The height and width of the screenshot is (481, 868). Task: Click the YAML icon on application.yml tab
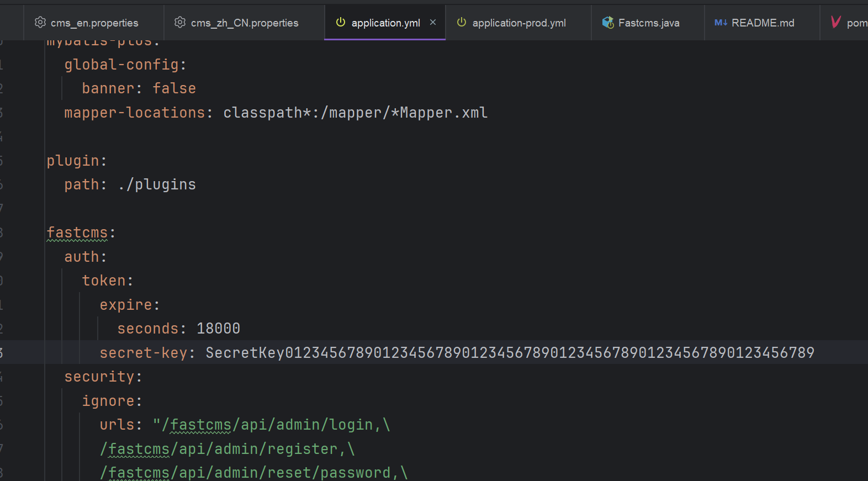(x=341, y=22)
